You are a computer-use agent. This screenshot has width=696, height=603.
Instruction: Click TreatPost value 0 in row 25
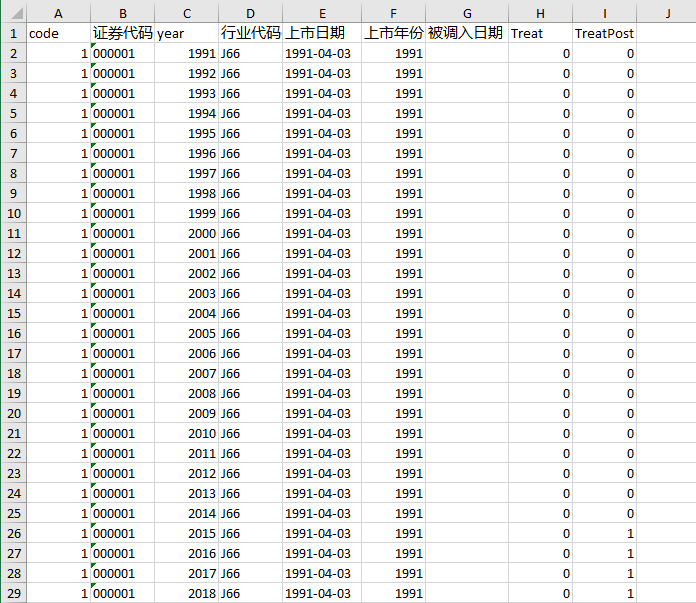click(604, 513)
